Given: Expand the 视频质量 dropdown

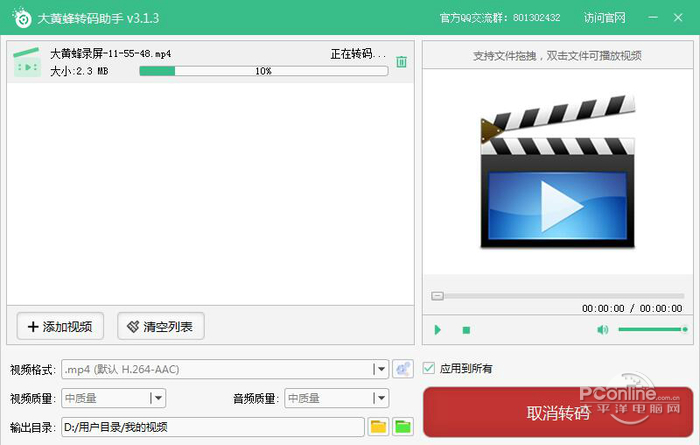Looking at the screenshot, I should tap(113, 398).
